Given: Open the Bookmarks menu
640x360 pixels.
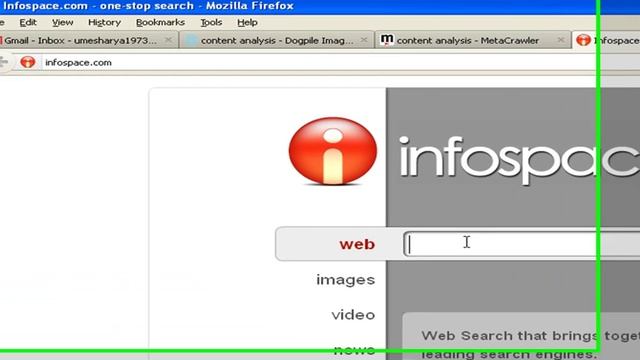Looking at the screenshot, I should pos(160,22).
